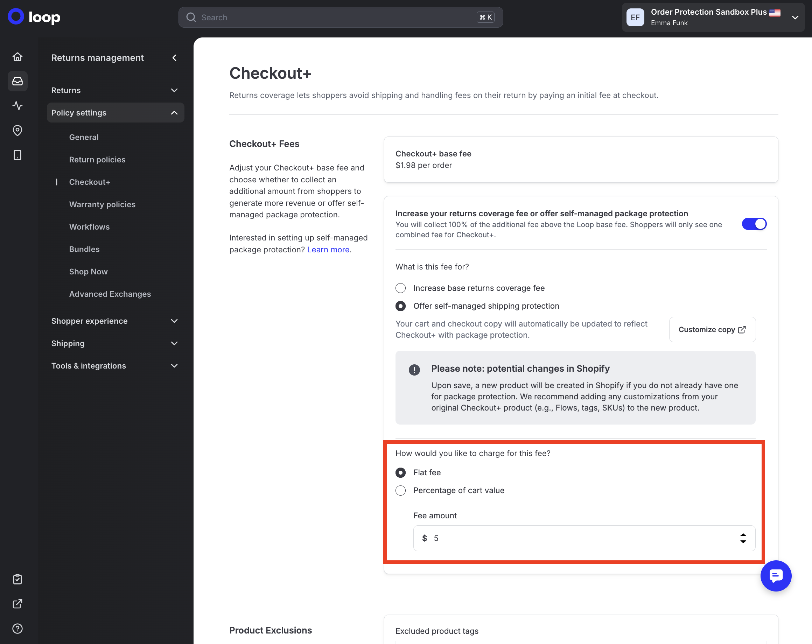The height and width of the screenshot is (644, 812).
Task: Click the activity pulse icon
Action: point(17,106)
